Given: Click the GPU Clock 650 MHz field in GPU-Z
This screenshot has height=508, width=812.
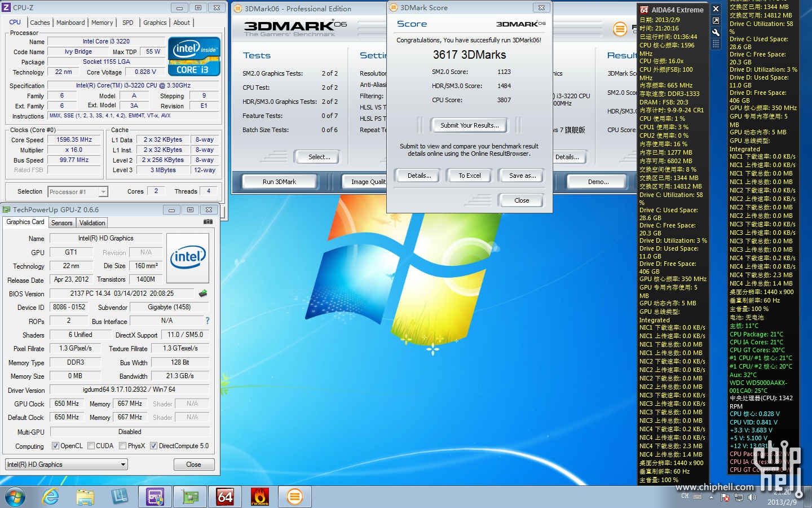Looking at the screenshot, I should [67, 404].
